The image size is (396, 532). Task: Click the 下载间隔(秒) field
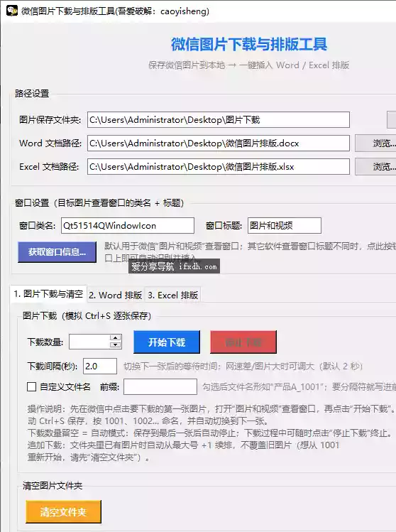click(100, 366)
